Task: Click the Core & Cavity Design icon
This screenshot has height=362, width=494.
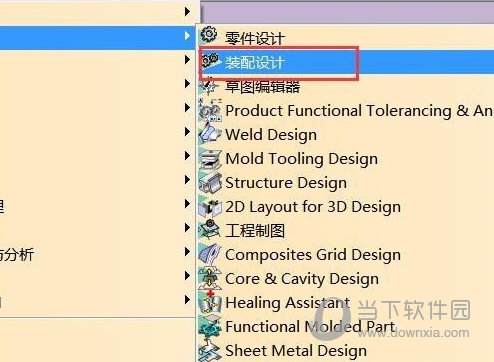Action: point(210,278)
